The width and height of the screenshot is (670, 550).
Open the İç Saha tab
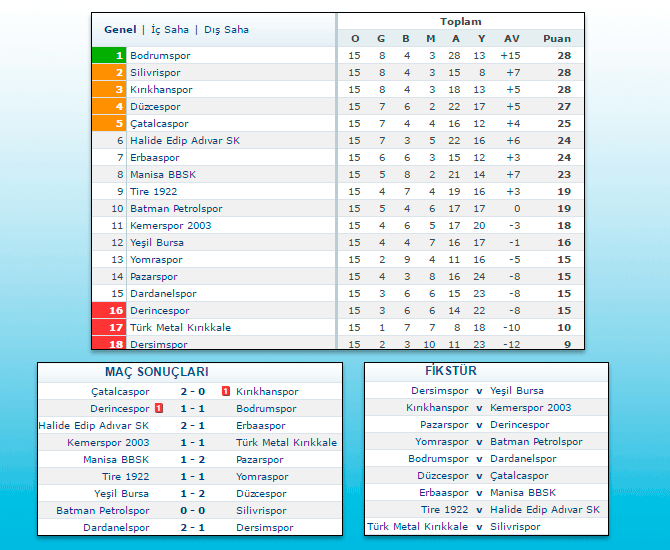point(170,30)
